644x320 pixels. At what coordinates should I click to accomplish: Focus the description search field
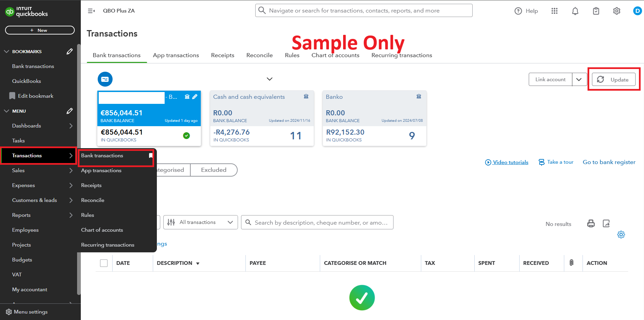point(317,222)
